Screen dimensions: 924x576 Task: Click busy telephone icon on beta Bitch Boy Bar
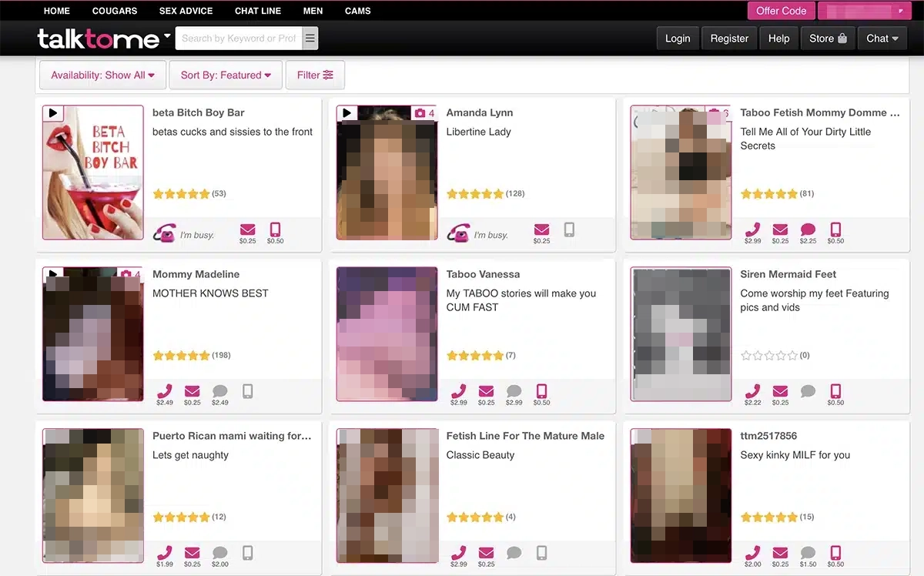point(164,233)
